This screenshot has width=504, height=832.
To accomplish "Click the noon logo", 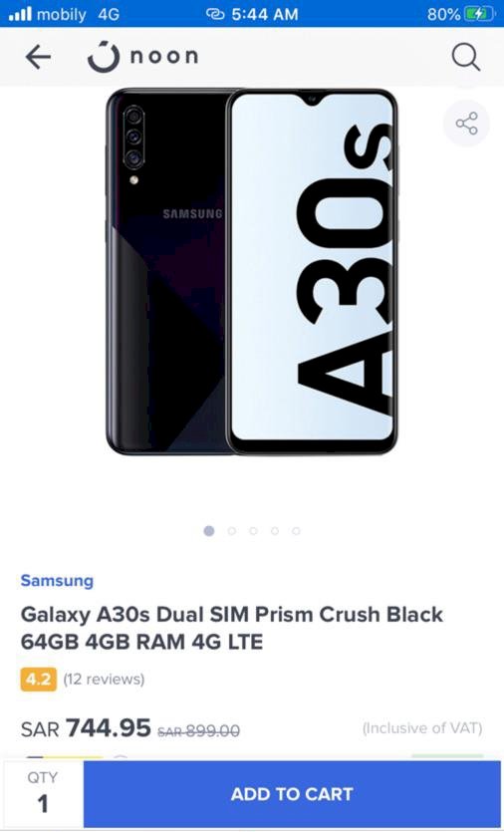I will point(143,56).
